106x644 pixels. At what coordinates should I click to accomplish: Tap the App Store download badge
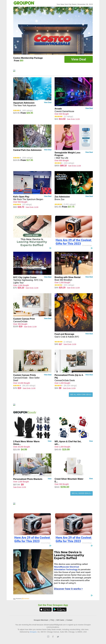pos(46,609)
